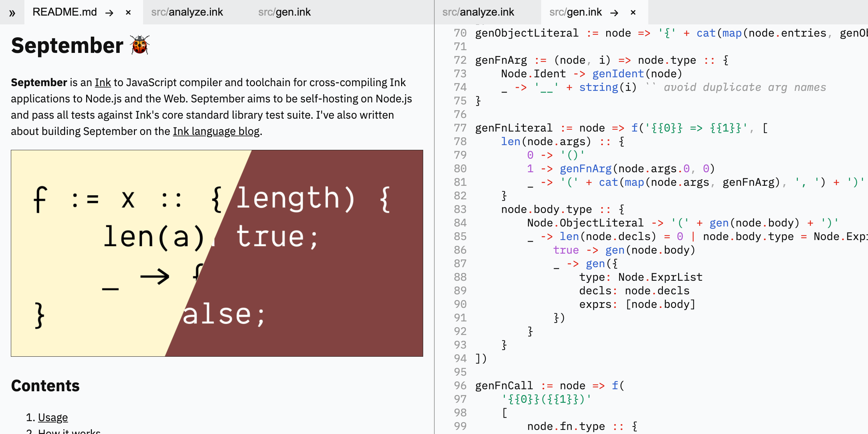
Task: Close the gen.ink tab in right pane
Action: [x=633, y=13]
